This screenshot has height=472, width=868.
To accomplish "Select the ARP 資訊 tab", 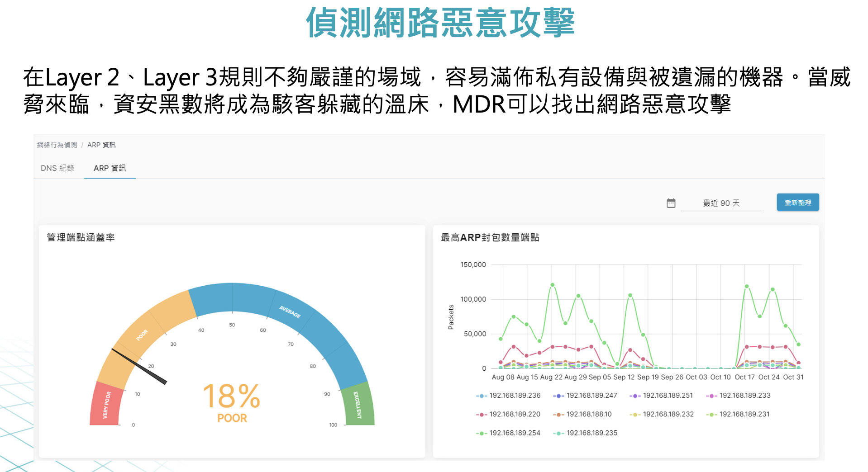I will click(110, 168).
